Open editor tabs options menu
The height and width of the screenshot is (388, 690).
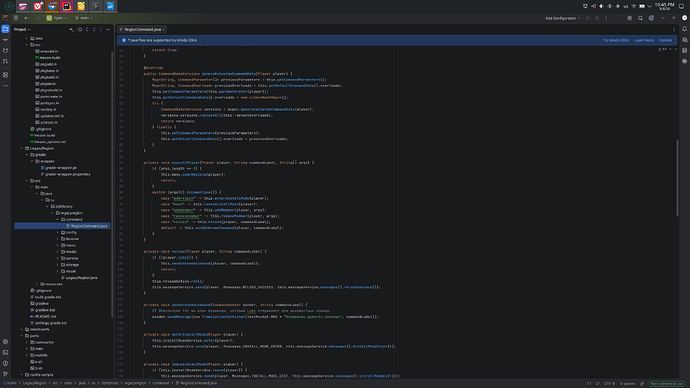pos(674,29)
